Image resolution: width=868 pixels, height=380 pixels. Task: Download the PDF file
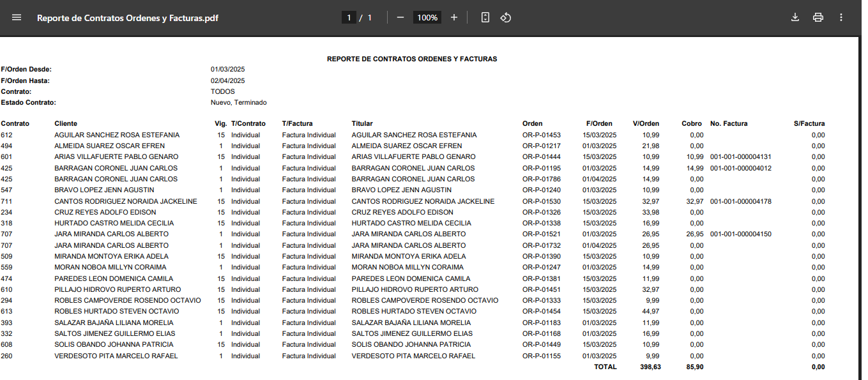[x=795, y=18]
